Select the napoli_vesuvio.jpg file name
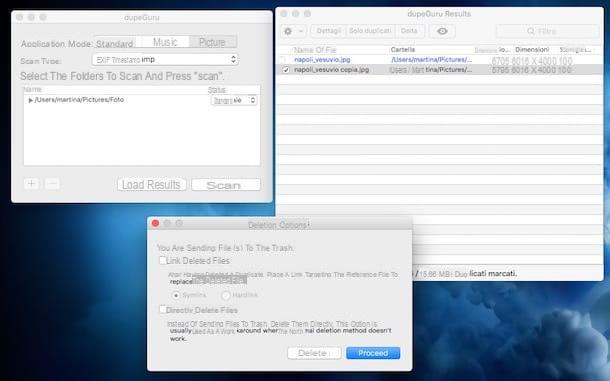The height and width of the screenshot is (381, 610). tap(322, 60)
